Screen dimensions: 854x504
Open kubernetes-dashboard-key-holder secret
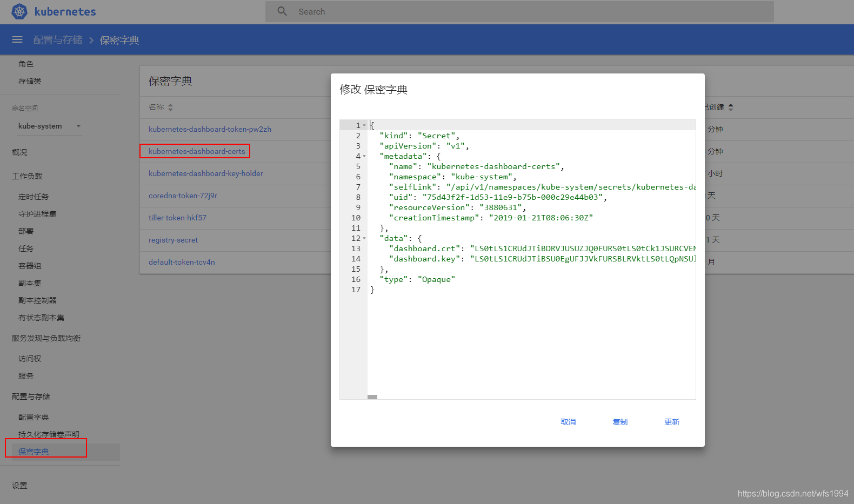[205, 173]
